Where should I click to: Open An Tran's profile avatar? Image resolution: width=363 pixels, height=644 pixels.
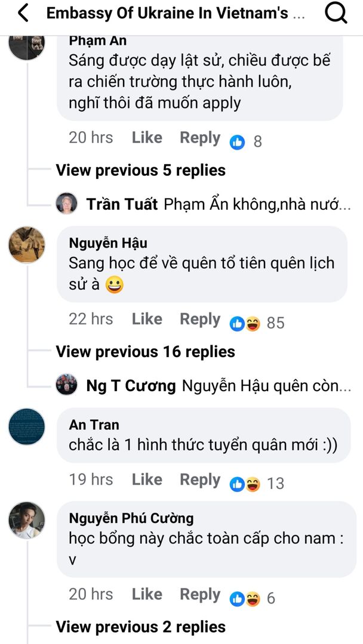(27, 426)
